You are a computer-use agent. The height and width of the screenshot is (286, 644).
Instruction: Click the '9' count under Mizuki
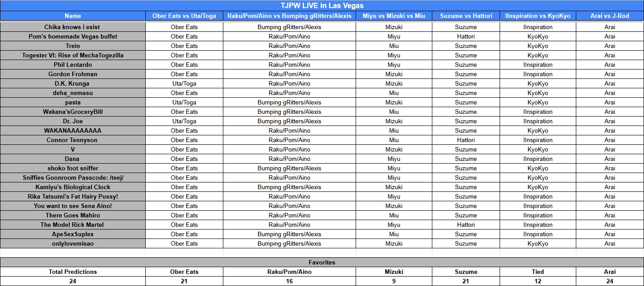[x=394, y=281]
